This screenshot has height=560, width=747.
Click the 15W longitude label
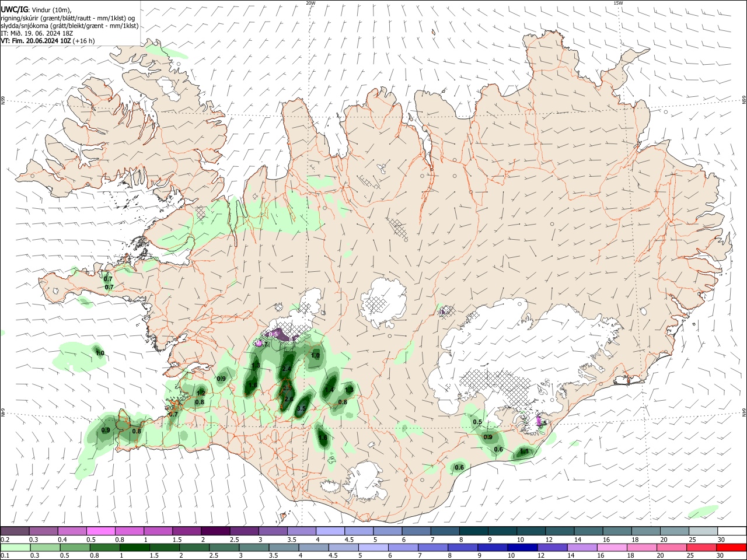point(617,3)
